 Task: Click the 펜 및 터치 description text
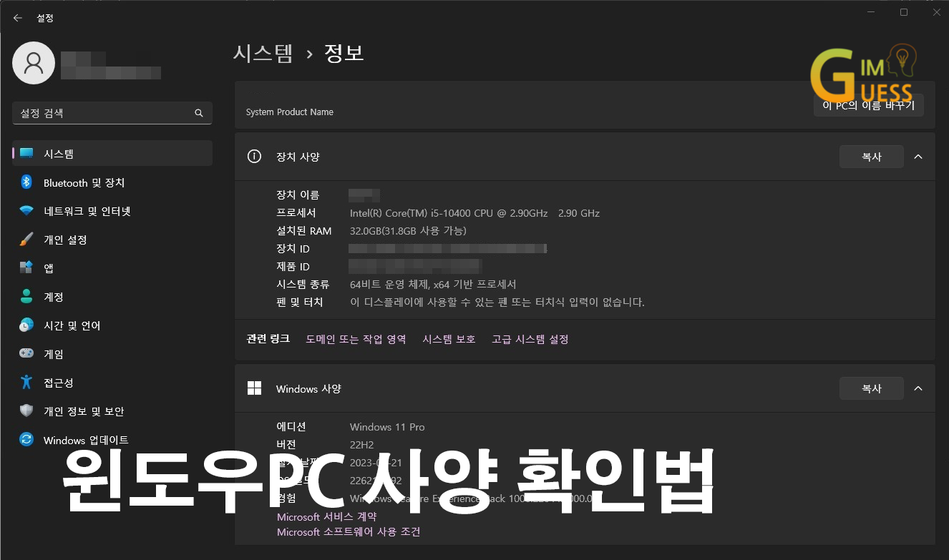(x=497, y=302)
